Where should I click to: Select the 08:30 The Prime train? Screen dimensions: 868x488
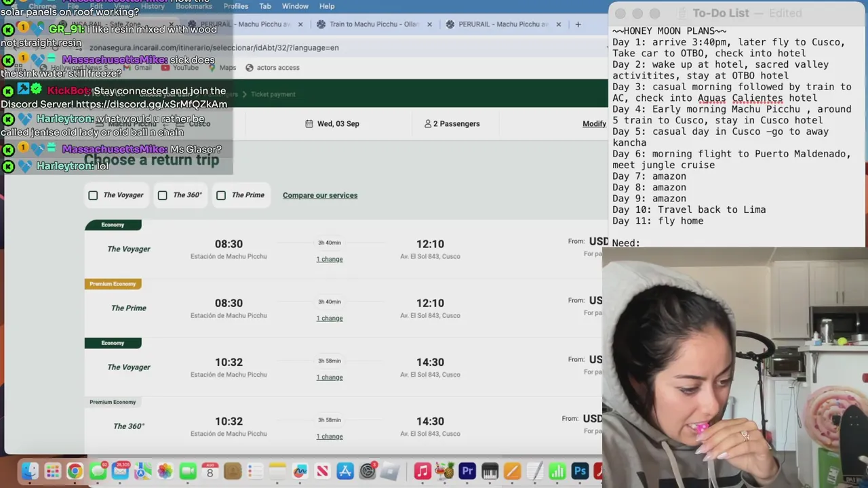343,308
